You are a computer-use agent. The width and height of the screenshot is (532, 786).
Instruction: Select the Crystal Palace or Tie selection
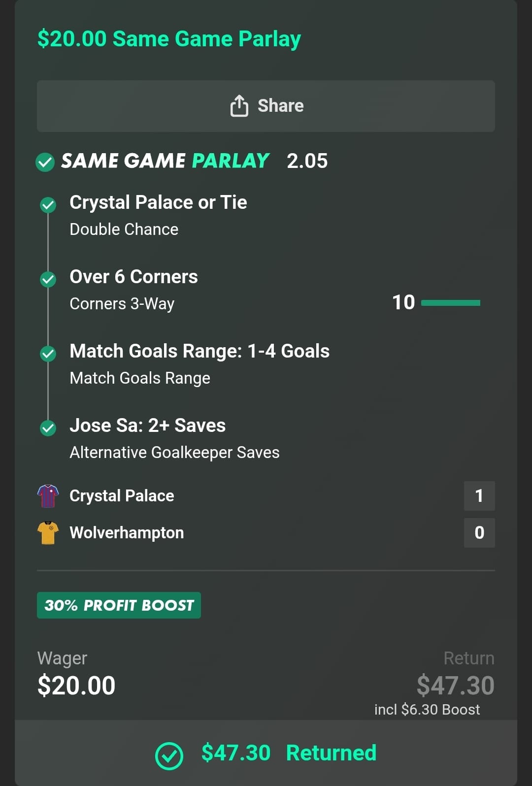[x=158, y=202]
